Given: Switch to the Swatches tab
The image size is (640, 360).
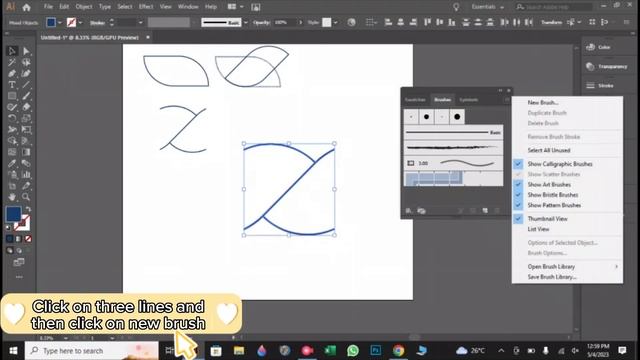Looking at the screenshot, I should (416, 100).
